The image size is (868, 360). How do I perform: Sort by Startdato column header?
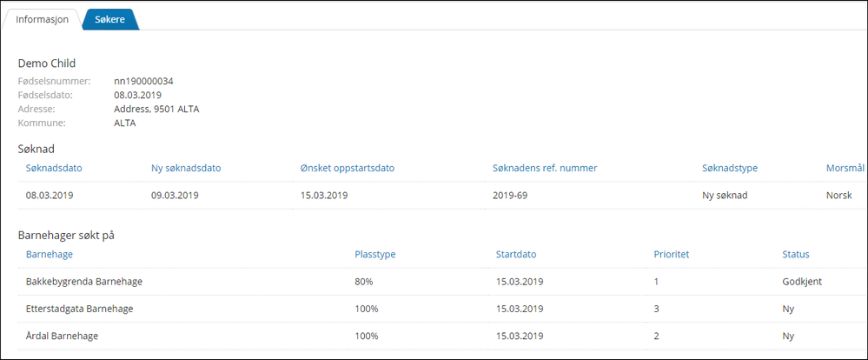(x=516, y=254)
